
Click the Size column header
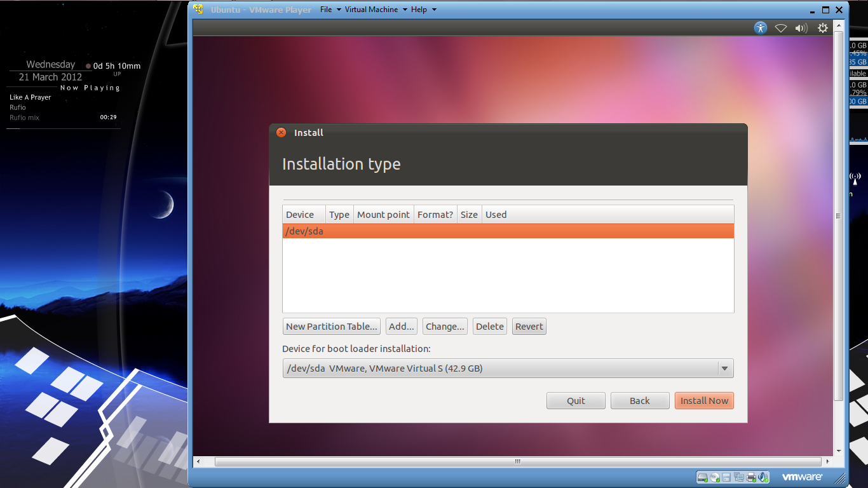[x=470, y=215]
